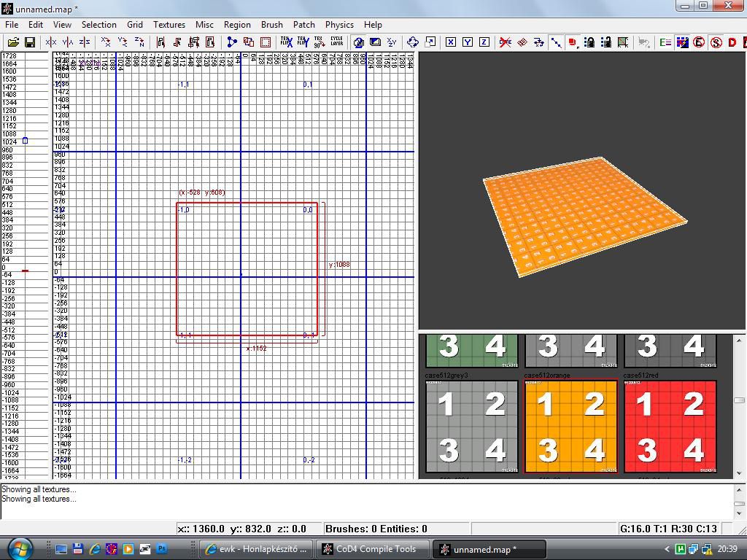Open the Textures menu

169,24
